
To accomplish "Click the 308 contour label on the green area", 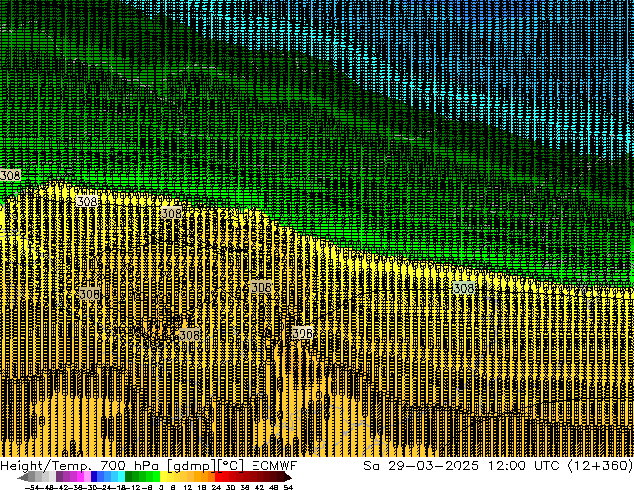I will 10,175.
